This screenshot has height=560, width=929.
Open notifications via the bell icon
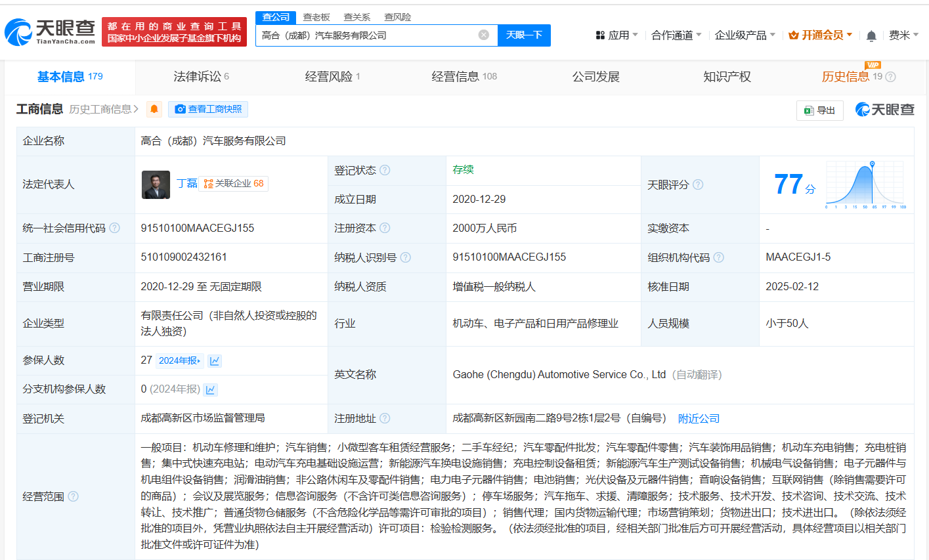point(871,35)
